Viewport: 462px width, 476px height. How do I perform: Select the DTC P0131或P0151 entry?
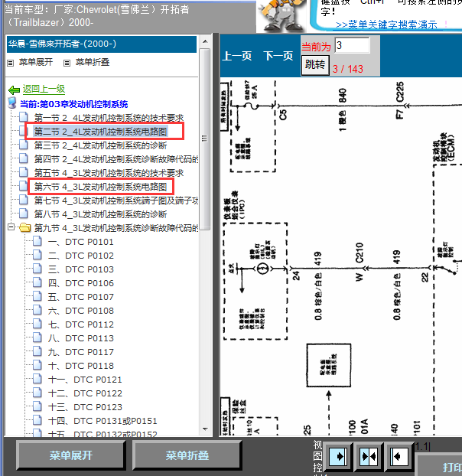coord(102,421)
